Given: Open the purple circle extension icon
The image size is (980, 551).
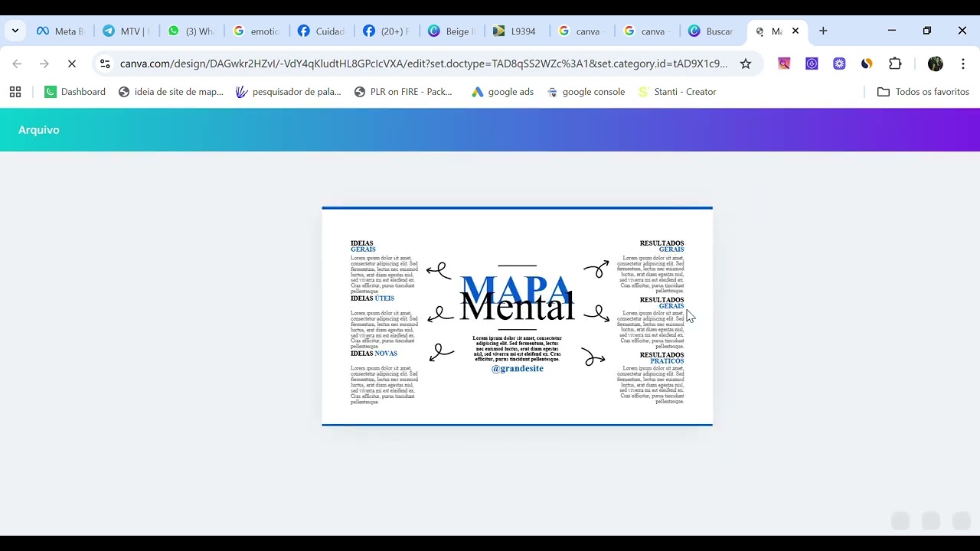Looking at the screenshot, I should pos(812,64).
